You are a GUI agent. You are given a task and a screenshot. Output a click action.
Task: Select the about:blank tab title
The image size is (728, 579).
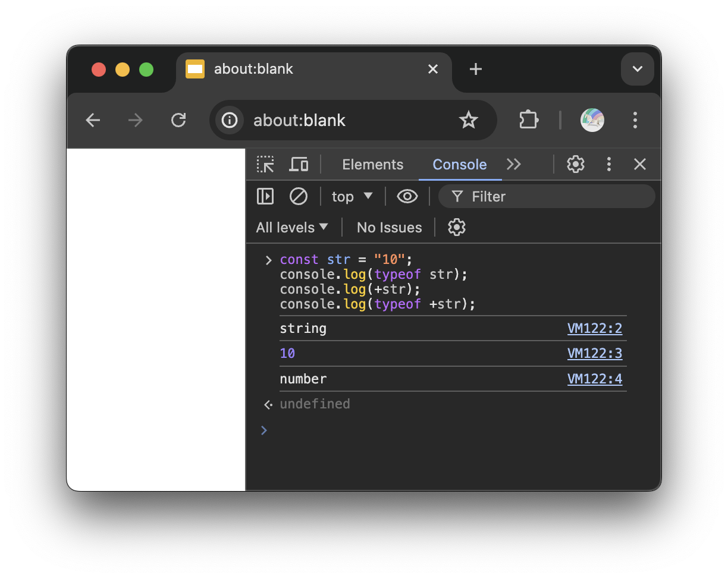coord(254,69)
